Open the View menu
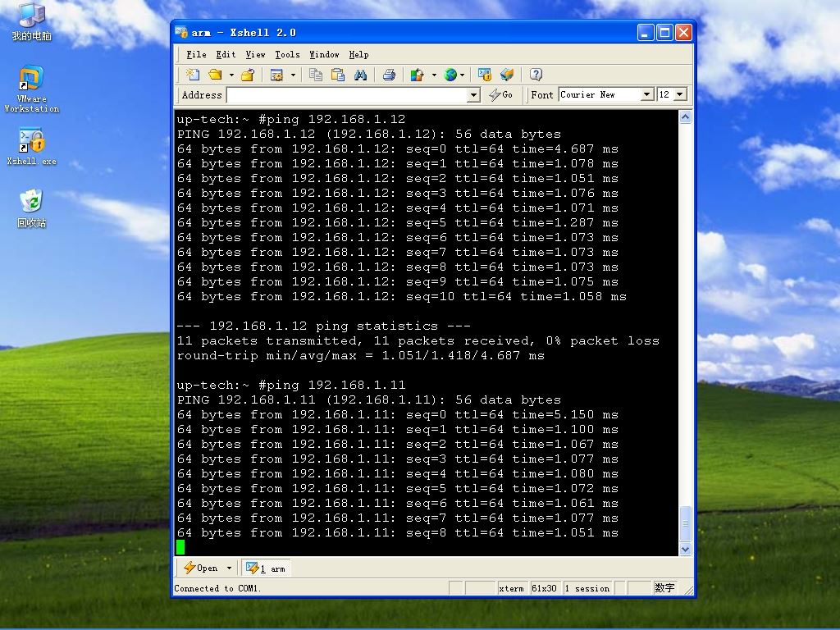Image resolution: width=840 pixels, height=630 pixels. [x=256, y=54]
